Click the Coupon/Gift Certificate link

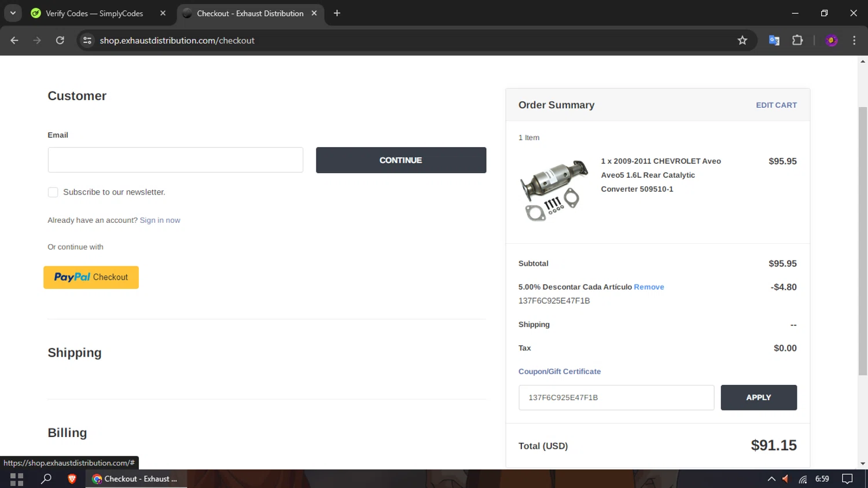[x=560, y=372]
